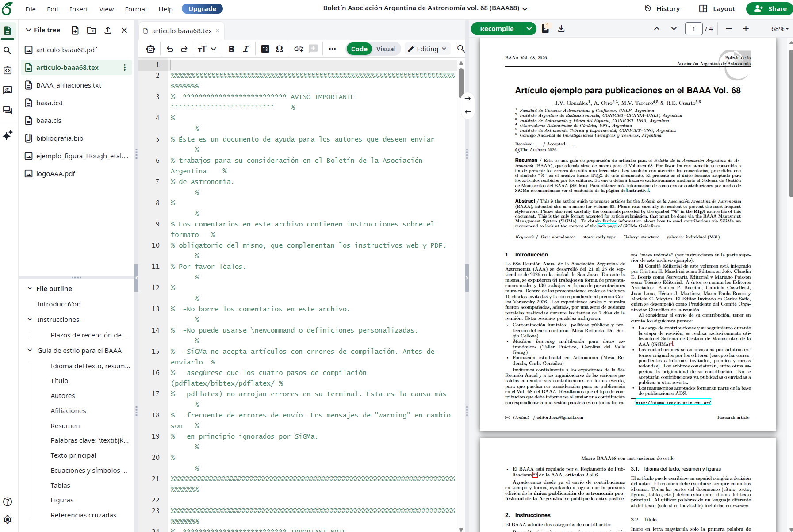Screen dimensions: 793x532
Task: Open the Format menu
Action: 136,9
